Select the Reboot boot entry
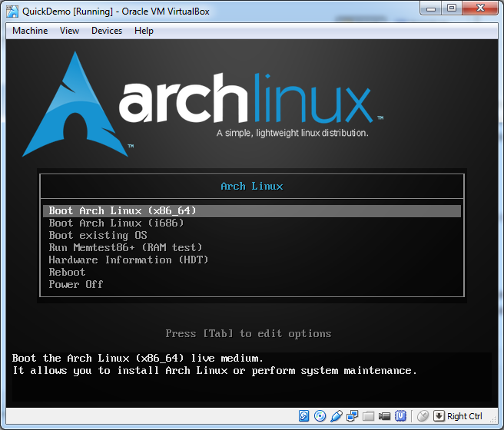Image resolution: width=504 pixels, height=430 pixels. click(252, 272)
